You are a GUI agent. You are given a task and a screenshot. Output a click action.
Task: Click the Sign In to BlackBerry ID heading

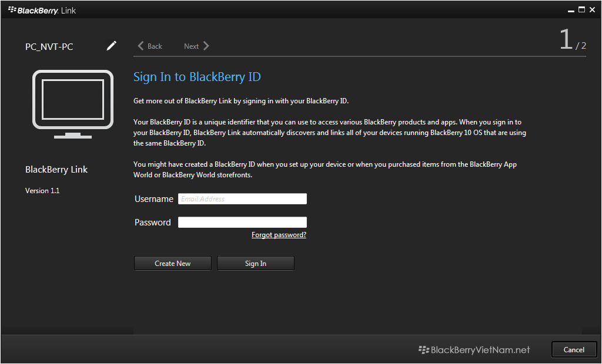(x=197, y=77)
